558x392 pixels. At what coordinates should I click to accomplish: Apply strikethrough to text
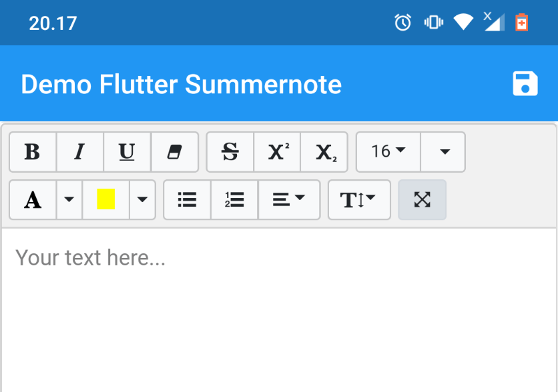pyautogui.click(x=230, y=152)
